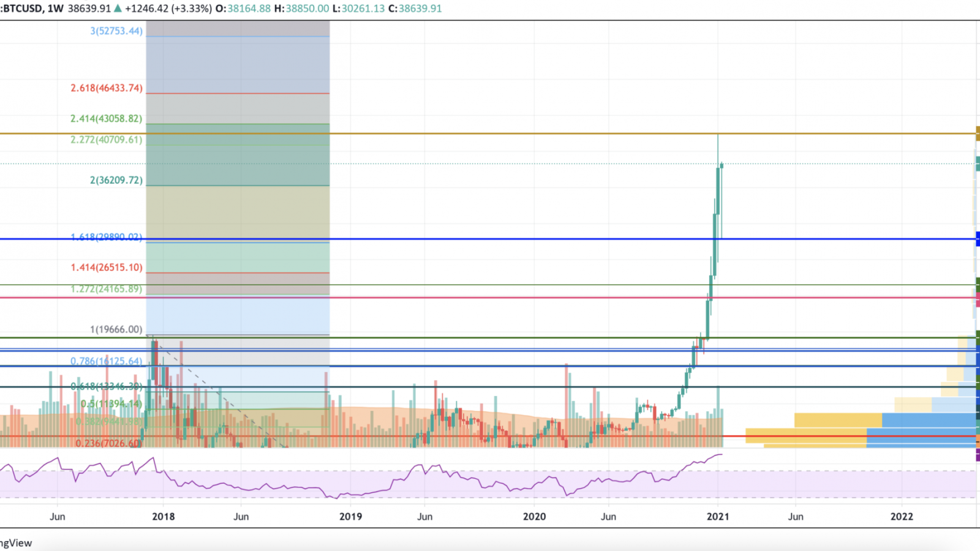
Task: Click the close value C:38639.91
Action: 415,9
